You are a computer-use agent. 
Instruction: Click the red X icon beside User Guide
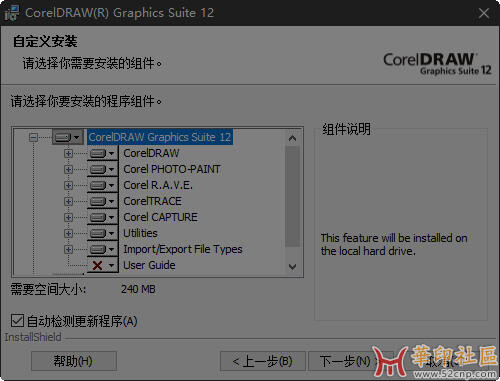[97, 265]
